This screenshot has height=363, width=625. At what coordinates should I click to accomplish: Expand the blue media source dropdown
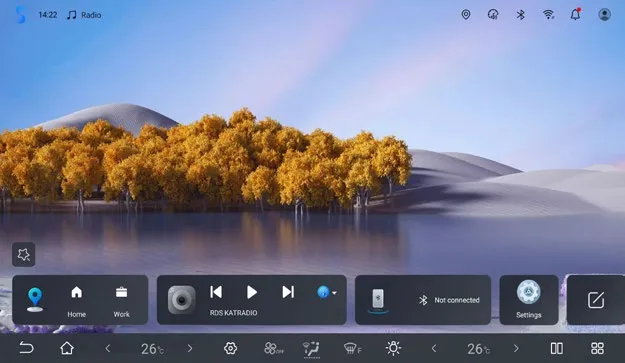pos(327,292)
